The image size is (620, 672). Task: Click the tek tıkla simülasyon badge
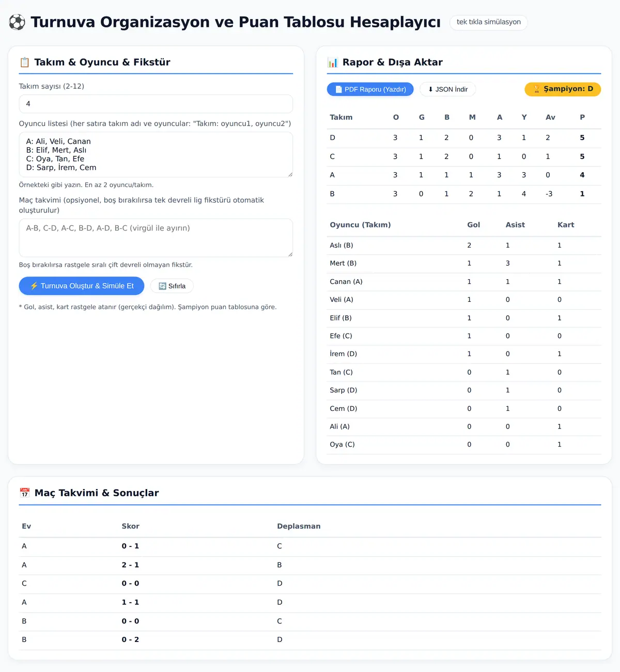[x=489, y=22]
